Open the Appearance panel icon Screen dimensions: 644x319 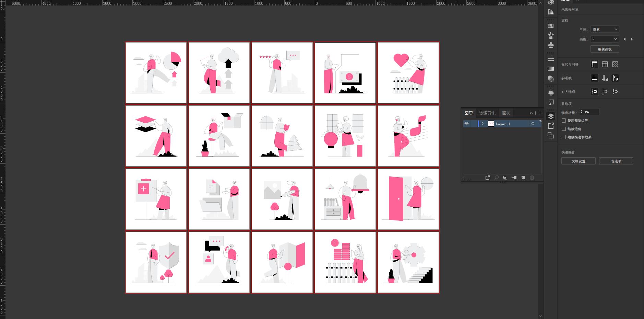tap(551, 93)
